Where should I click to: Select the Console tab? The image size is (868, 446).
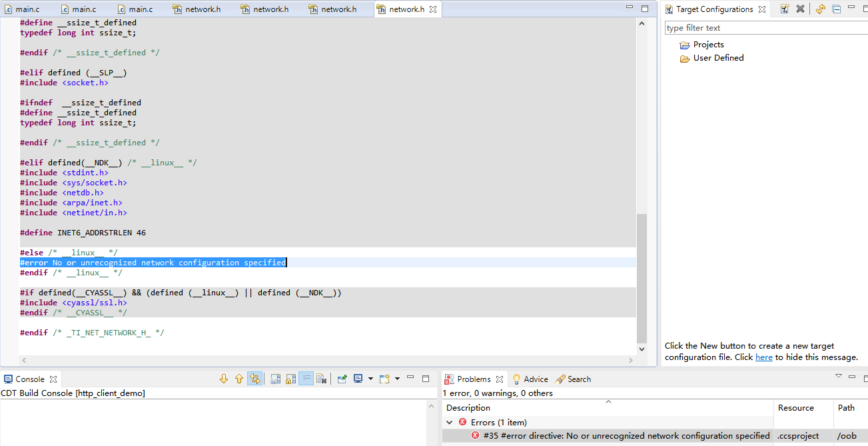[x=25, y=379]
